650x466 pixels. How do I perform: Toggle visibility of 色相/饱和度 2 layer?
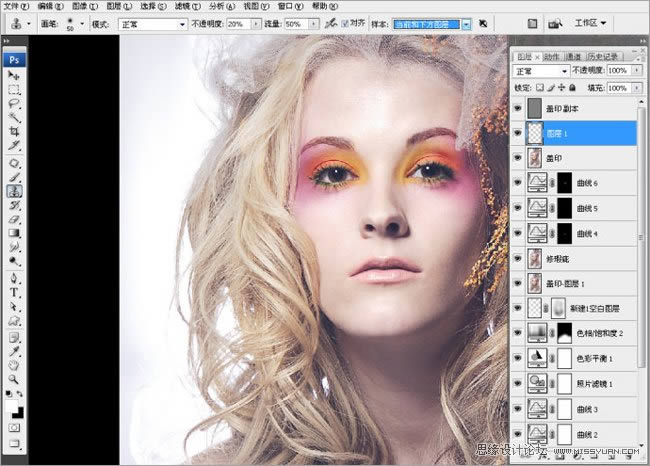click(516, 332)
